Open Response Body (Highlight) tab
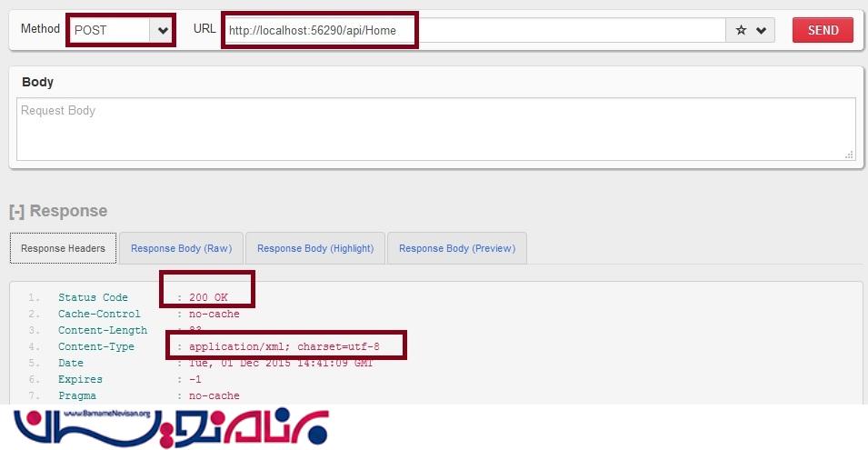Image resolution: width=868 pixels, height=450 pixels. (x=315, y=248)
